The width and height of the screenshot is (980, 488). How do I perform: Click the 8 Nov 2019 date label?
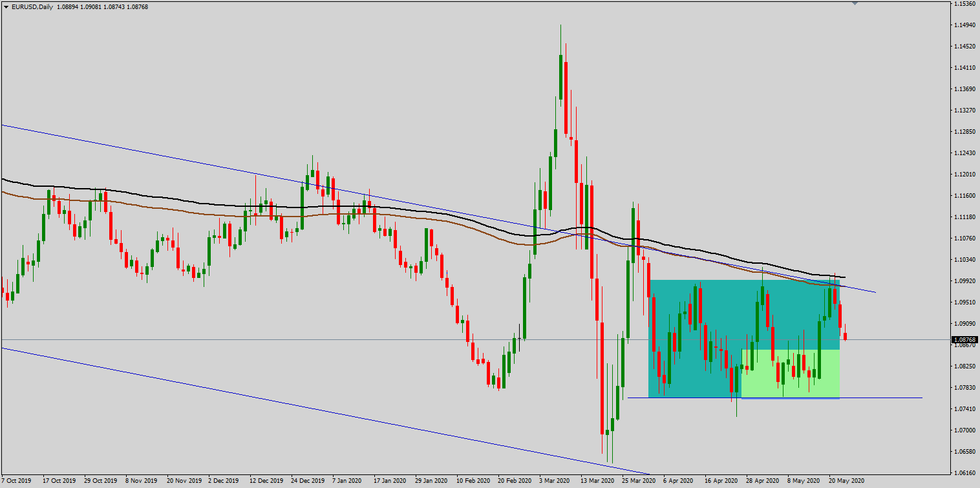click(x=141, y=482)
